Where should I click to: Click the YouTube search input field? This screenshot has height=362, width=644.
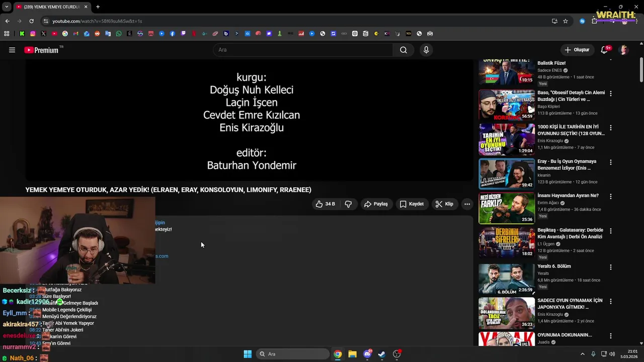click(303, 50)
